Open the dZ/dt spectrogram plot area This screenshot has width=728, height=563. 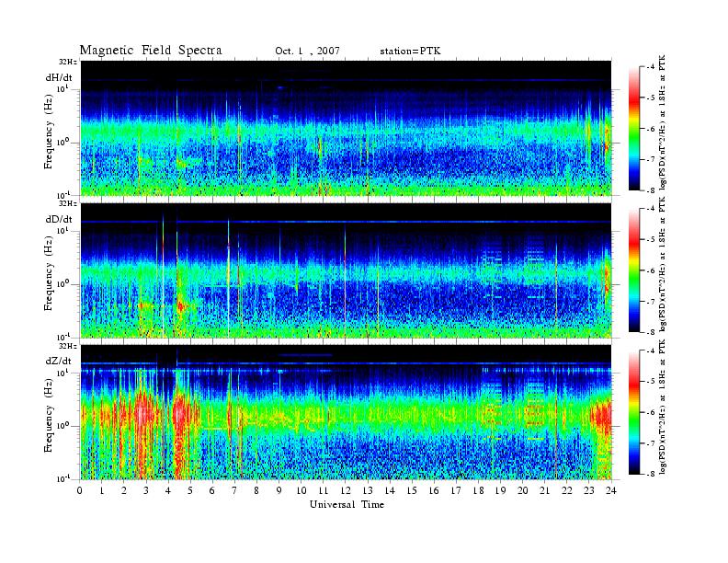346,412
